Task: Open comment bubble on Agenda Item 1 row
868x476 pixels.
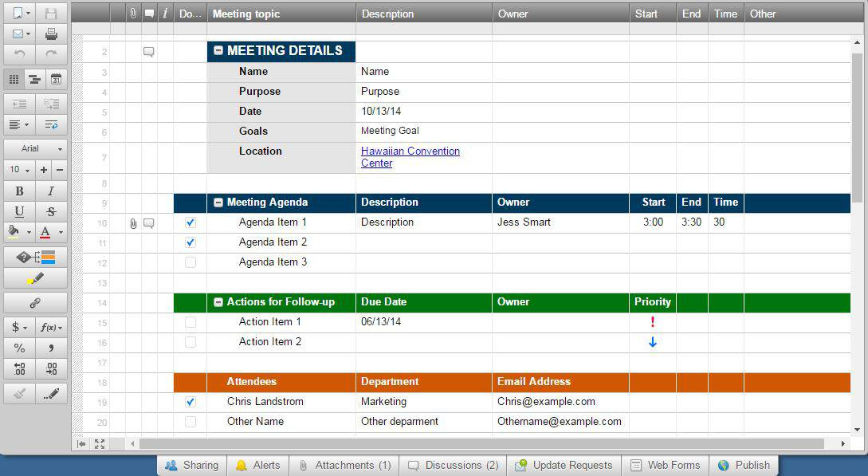Action: coord(149,223)
